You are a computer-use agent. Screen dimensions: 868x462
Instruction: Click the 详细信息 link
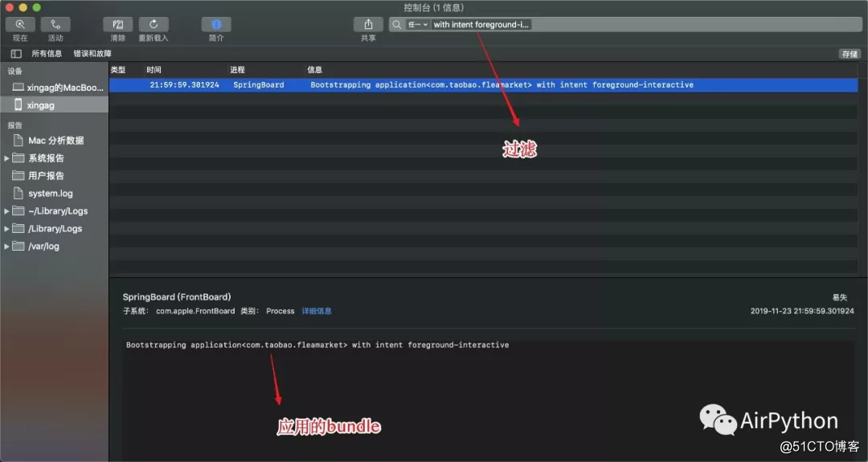click(317, 311)
